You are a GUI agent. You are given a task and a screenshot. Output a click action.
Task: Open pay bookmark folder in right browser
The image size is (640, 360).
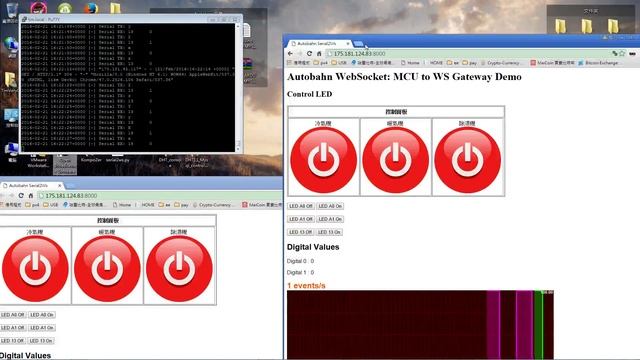click(470, 63)
